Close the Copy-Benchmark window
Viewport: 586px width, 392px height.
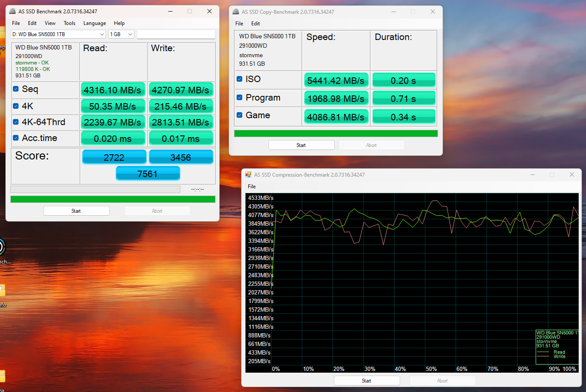(433, 12)
